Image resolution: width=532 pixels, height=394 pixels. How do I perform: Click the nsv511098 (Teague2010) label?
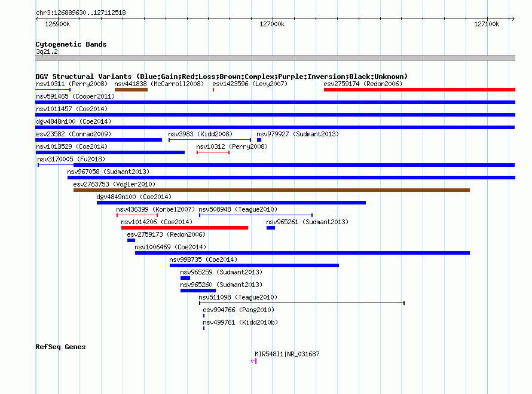[238, 297]
